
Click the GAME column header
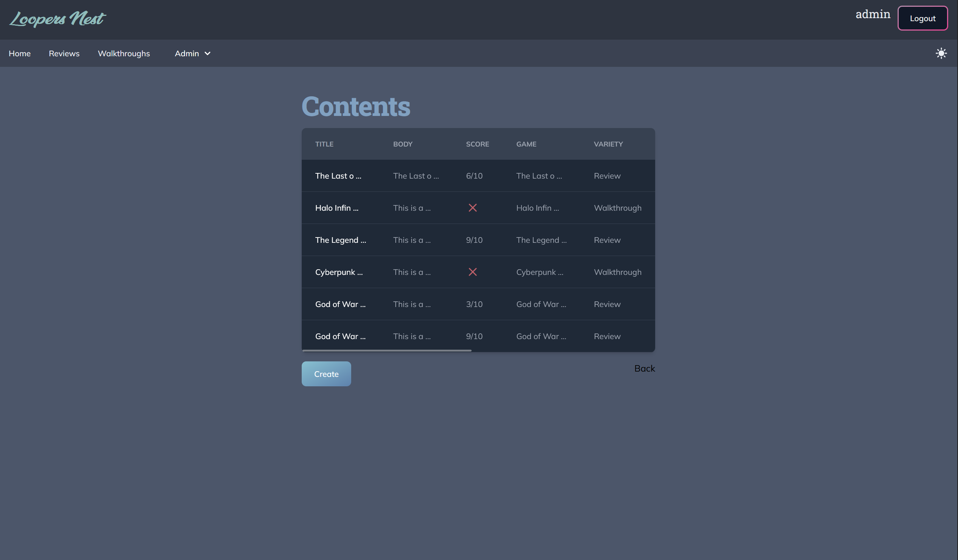pyautogui.click(x=526, y=144)
